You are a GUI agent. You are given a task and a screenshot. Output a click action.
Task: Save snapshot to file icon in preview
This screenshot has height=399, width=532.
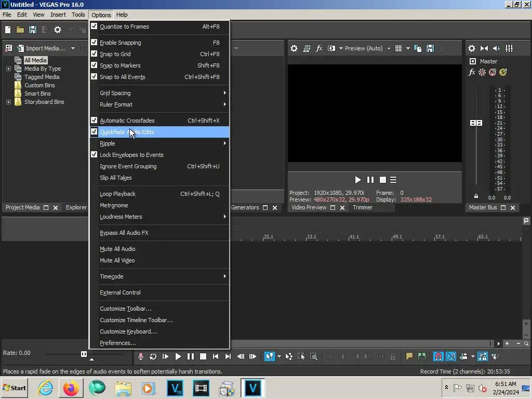[x=430, y=48]
